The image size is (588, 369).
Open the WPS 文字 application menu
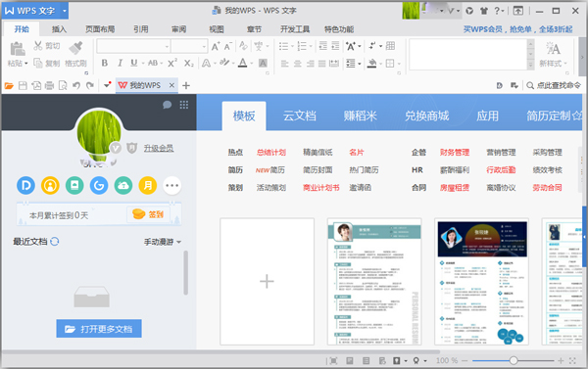tap(35, 11)
